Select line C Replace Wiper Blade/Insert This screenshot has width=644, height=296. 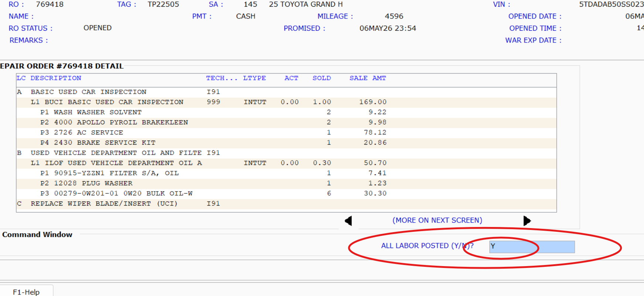tap(287, 203)
